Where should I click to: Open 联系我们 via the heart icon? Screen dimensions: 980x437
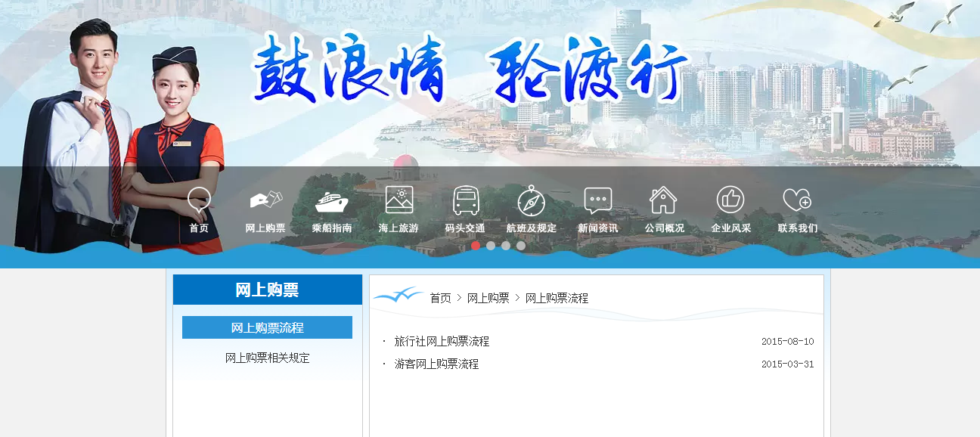pos(796,198)
